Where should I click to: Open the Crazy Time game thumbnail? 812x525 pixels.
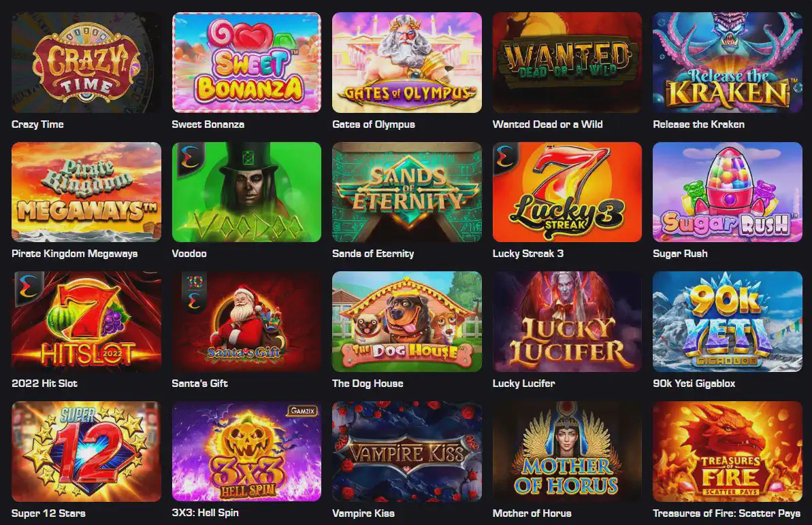86,63
